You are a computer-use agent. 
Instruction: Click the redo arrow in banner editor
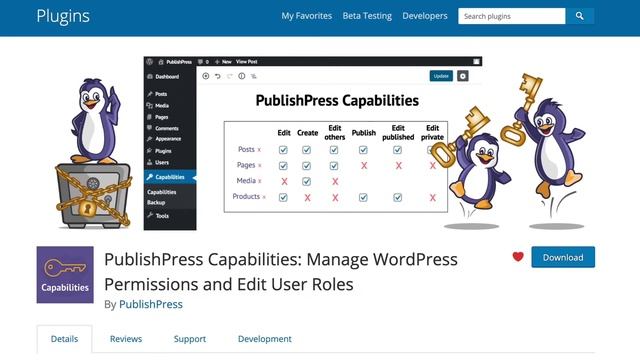point(229,76)
